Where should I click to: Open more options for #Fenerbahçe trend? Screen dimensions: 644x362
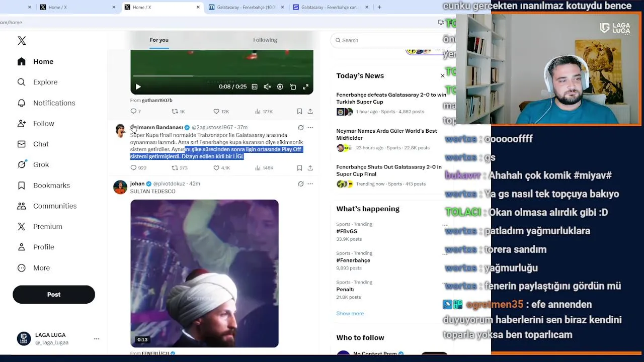(444, 254)
